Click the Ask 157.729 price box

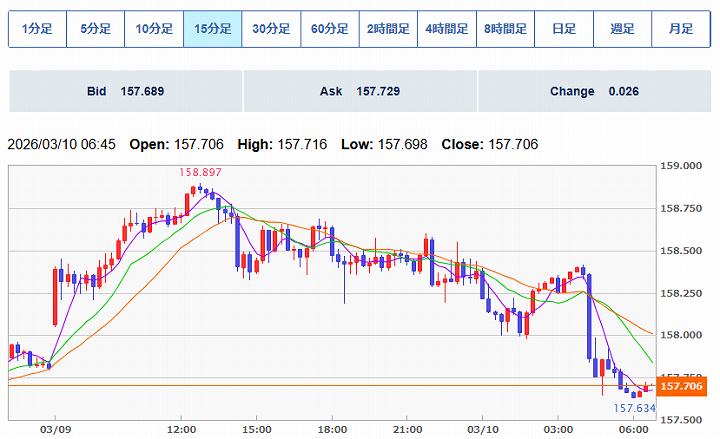pos(359,91)
